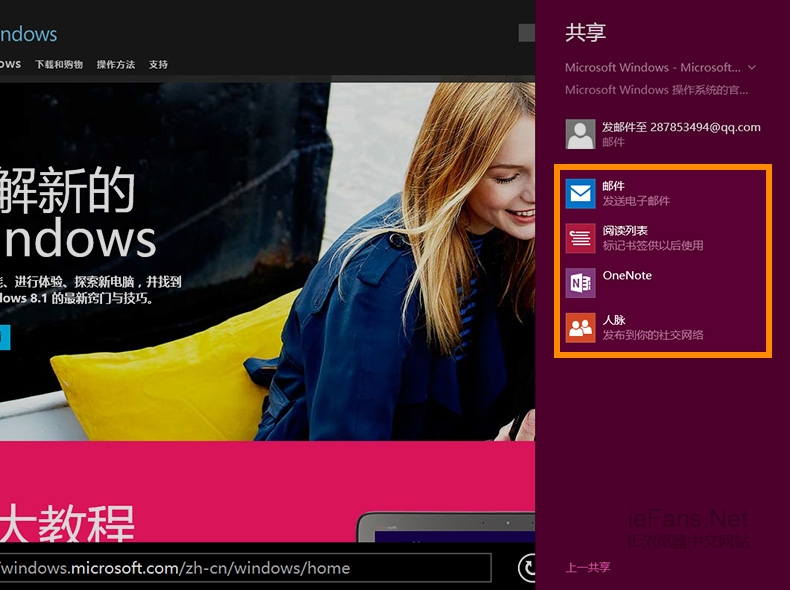Click the 发邮件至 287853494@qq.com entry

(663, 134)
